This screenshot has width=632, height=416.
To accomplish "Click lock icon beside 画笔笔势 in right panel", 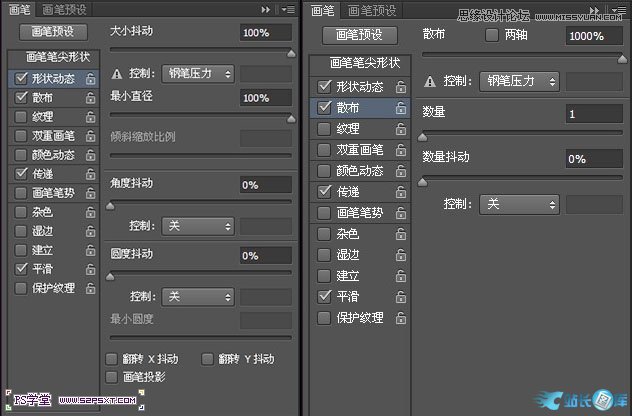I will (401, 213).
